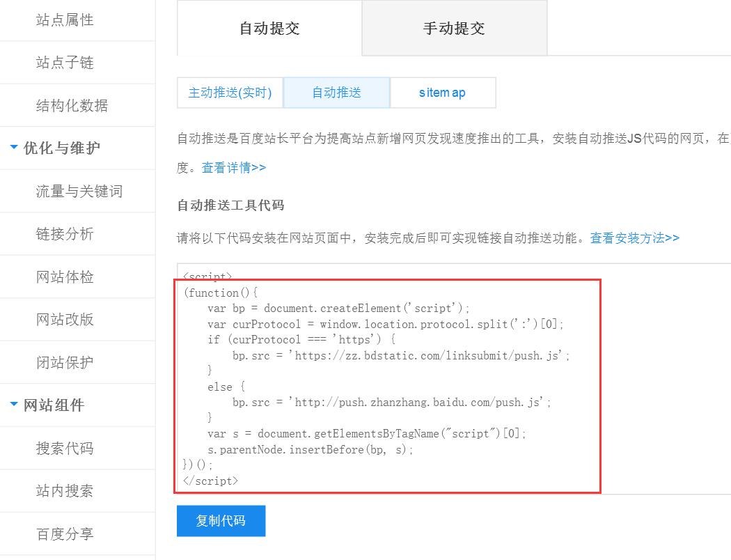Select 网站改版 in the sidebar
Screen dimensions: 731x560
(65, 320)
